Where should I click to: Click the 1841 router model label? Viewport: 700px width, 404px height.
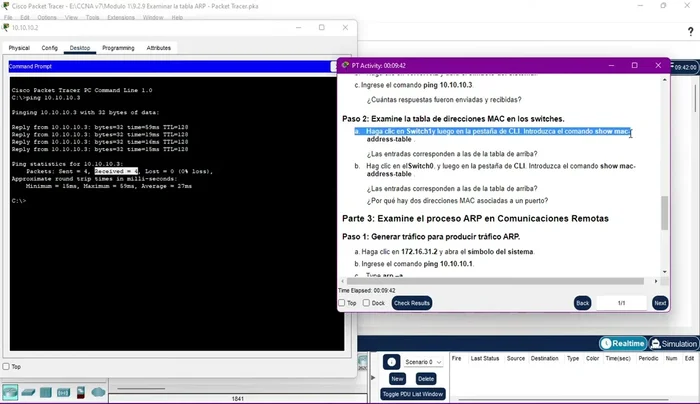click(x=238, y=399)
